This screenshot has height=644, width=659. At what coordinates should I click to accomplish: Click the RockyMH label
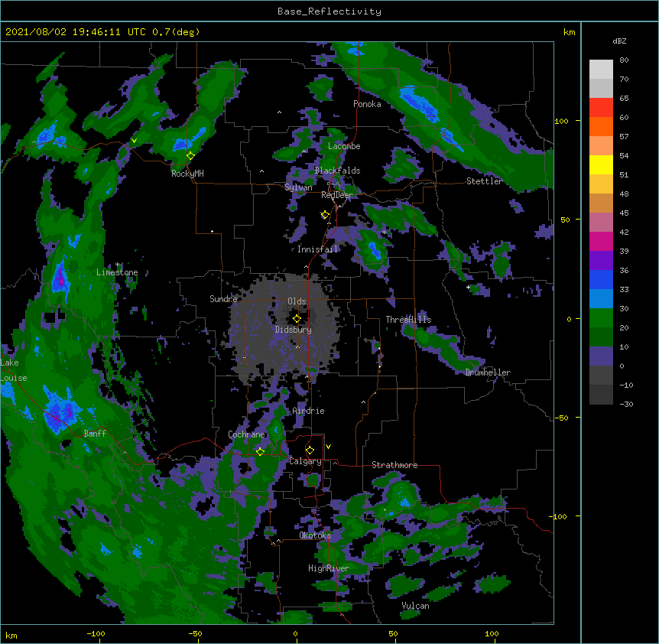[x=187, y=174]
